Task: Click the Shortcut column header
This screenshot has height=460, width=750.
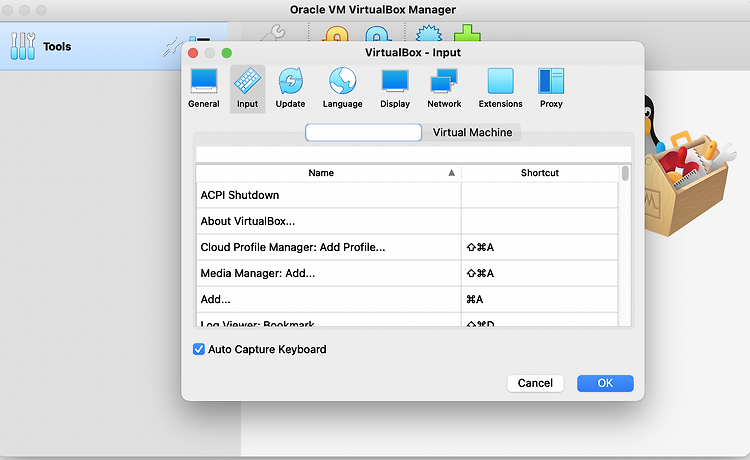Action: pos(540,173)
